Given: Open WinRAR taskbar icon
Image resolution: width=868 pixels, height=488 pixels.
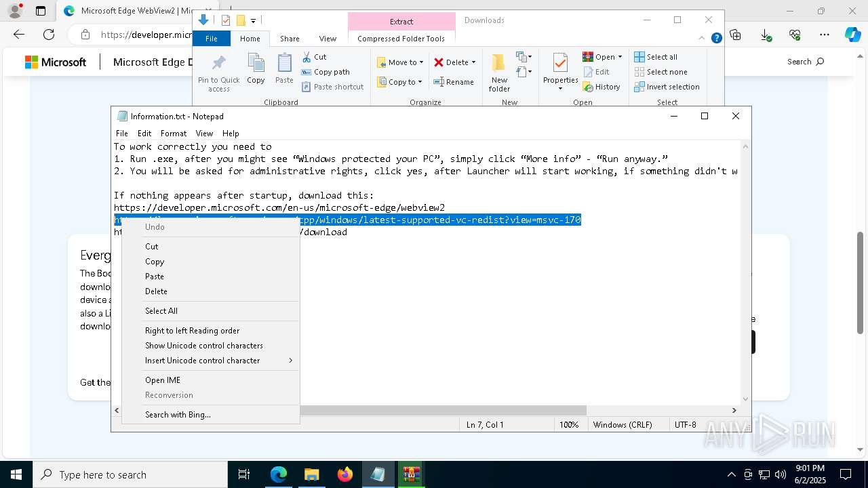Looking at the screenshot, I should click(x=411, y=474).
